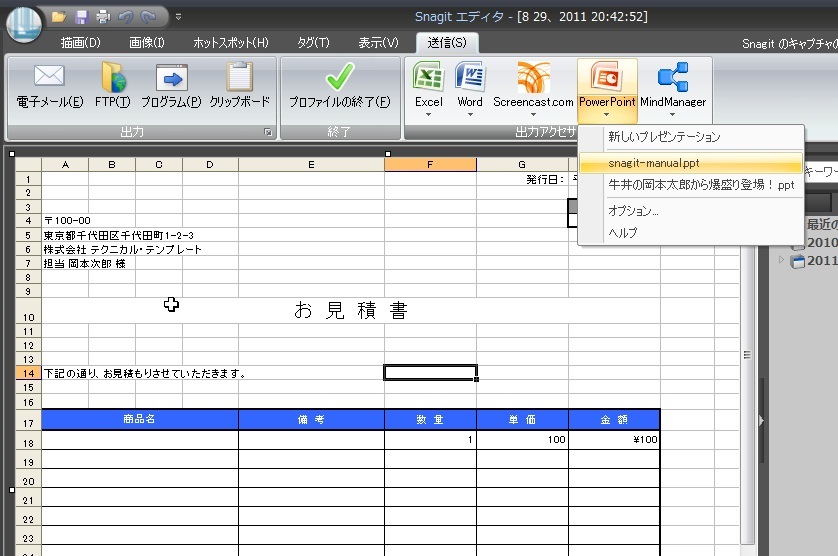Collapse the PowerPoint dropdown arrow

click(607, 114)
